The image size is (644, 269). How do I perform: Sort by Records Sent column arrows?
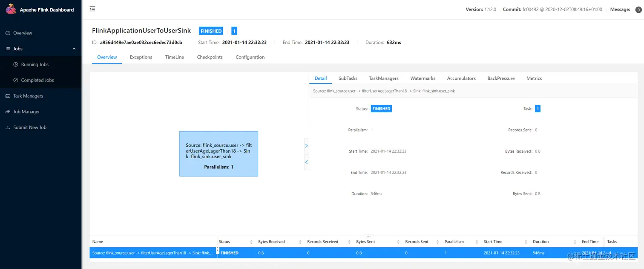[x=437, y=242]
